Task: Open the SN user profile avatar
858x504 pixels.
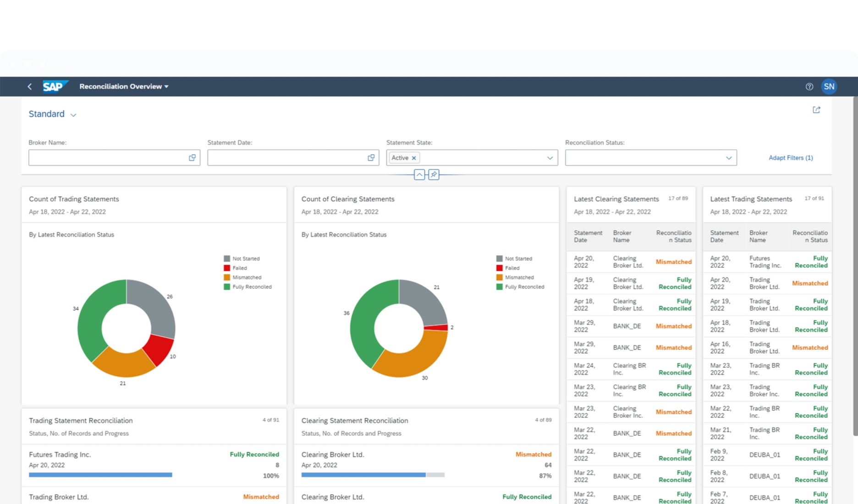Action: pyautogui.click(x=829, y=87)
